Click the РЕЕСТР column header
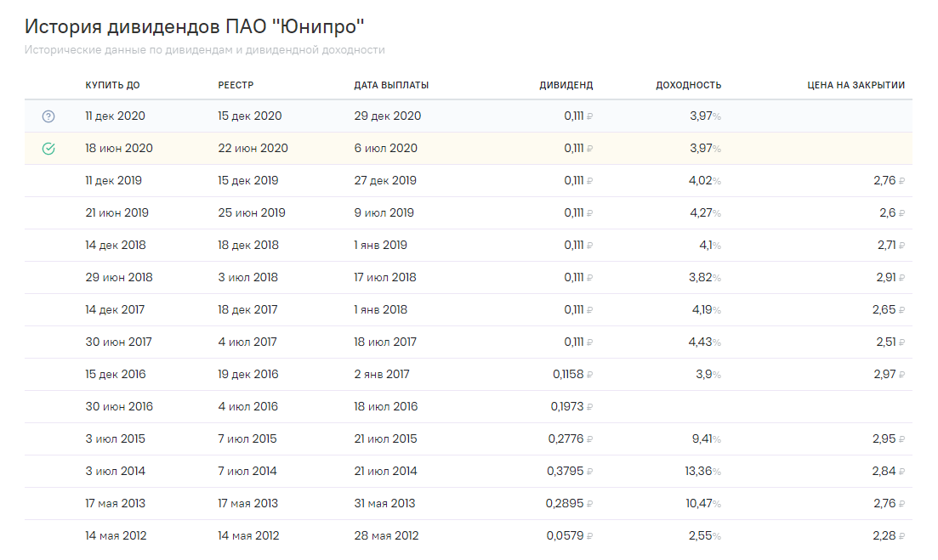This screenshot has height=560, width=938. 236,85
